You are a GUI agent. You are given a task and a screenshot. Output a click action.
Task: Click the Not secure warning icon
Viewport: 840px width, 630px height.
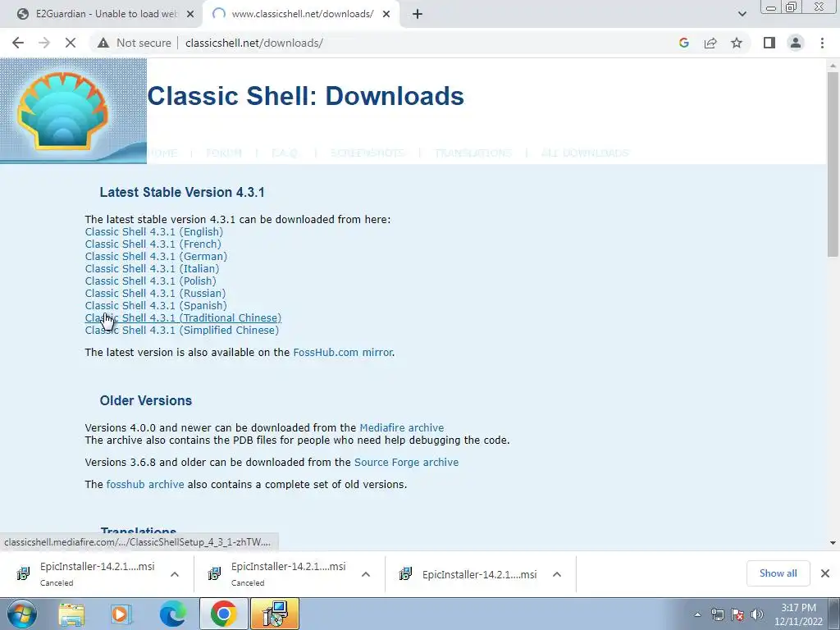pos(103,43)
